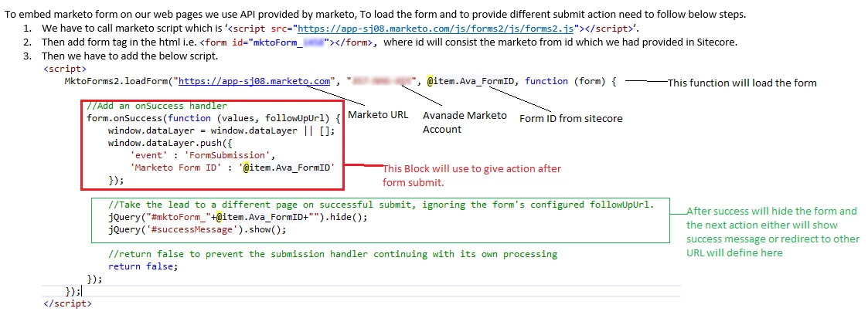Click the 'Form ID from sitecore' label
868x315 pixels.
click(570, 118)
